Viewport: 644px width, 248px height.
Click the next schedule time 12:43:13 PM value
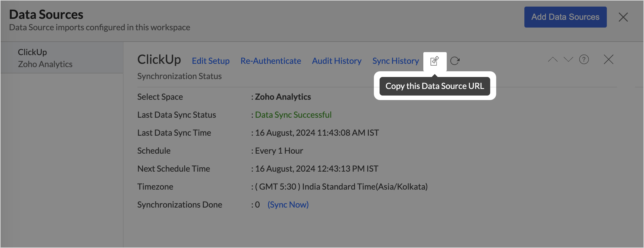(x=317, y=169)
